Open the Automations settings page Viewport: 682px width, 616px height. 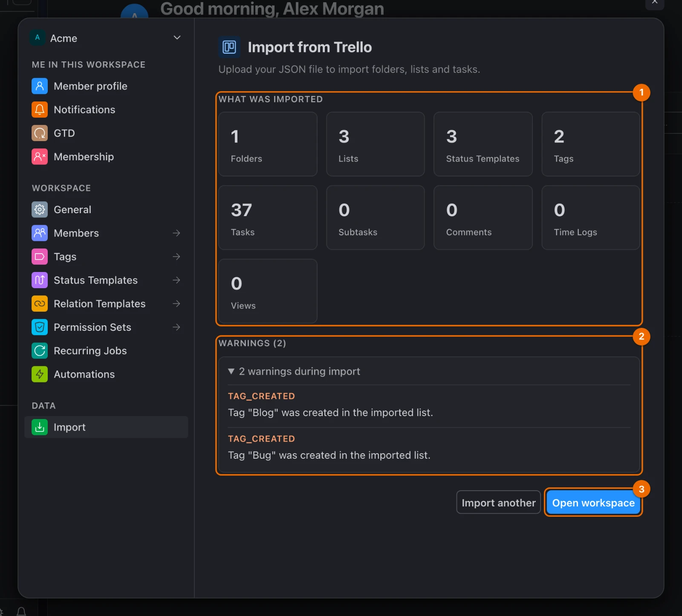point(106,374)
